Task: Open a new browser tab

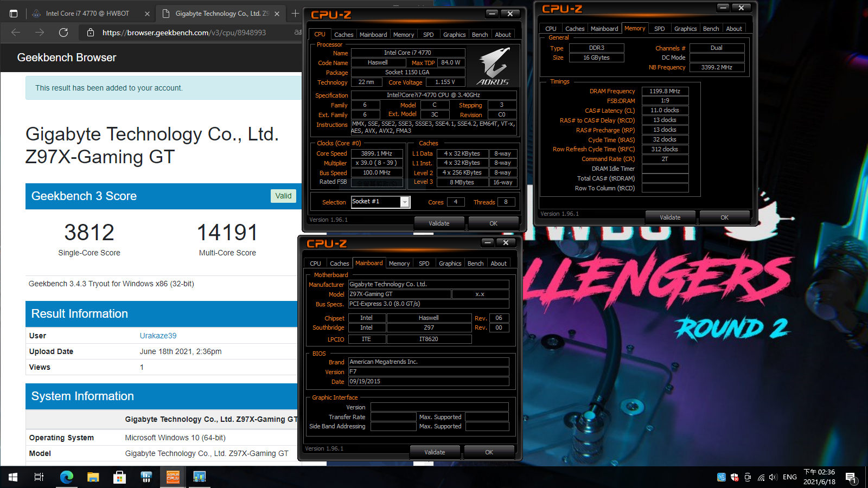Action: 295,14
